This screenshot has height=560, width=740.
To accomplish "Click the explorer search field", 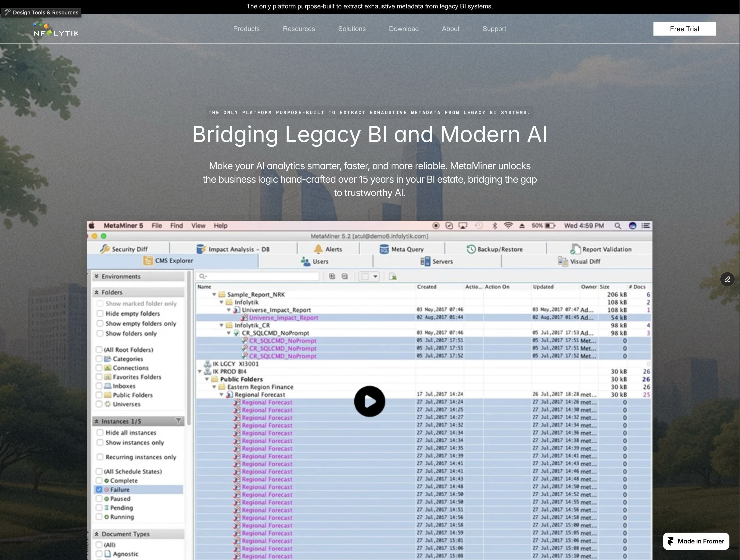I will [x=257, y=276].
